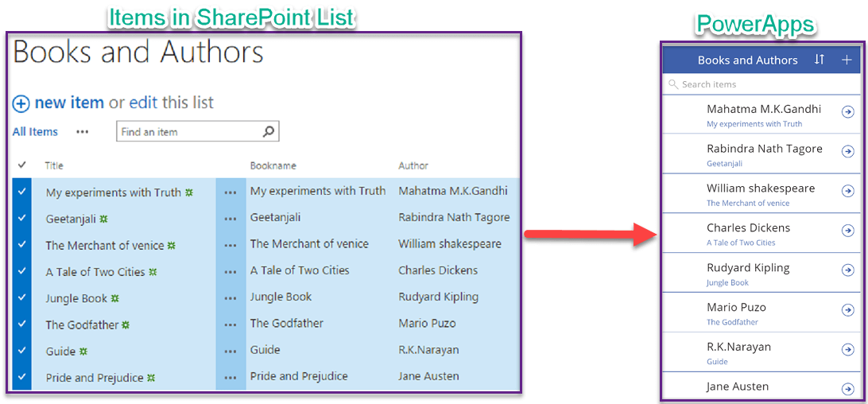Screen dimensions: 868x404
Task: Open views ellipsis next to All Items
Action: click(83, 132)
